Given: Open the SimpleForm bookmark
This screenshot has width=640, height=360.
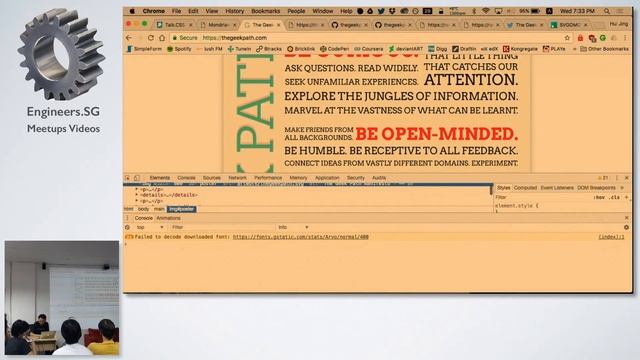Looking at the screenshot, I should pyautogui.click(x=144, y=49).
